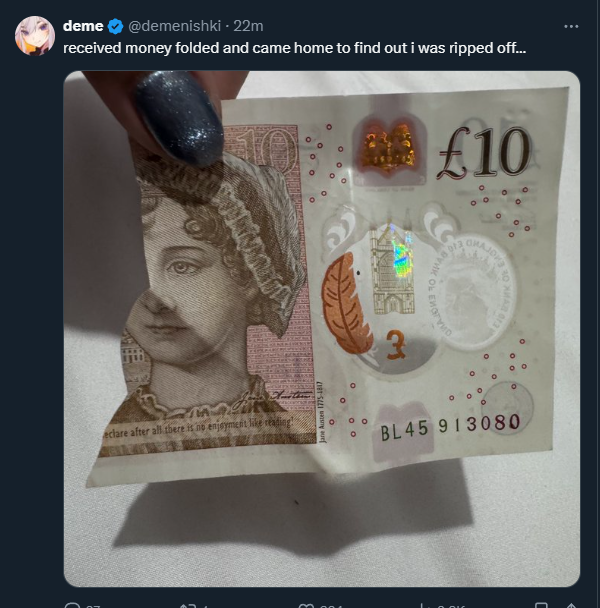The image size is (600, 608).
Task: Click the reply count beside the bubble
Action: [x=93, y=606]
